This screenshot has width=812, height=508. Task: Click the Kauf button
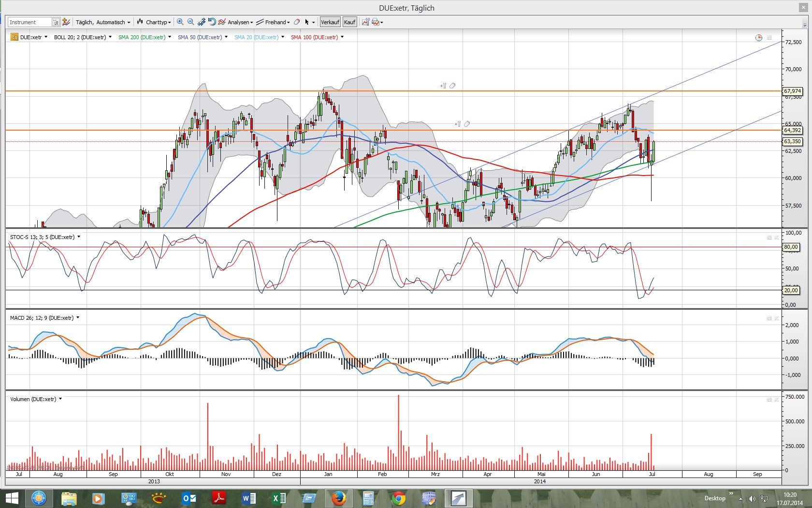(350, 22)
